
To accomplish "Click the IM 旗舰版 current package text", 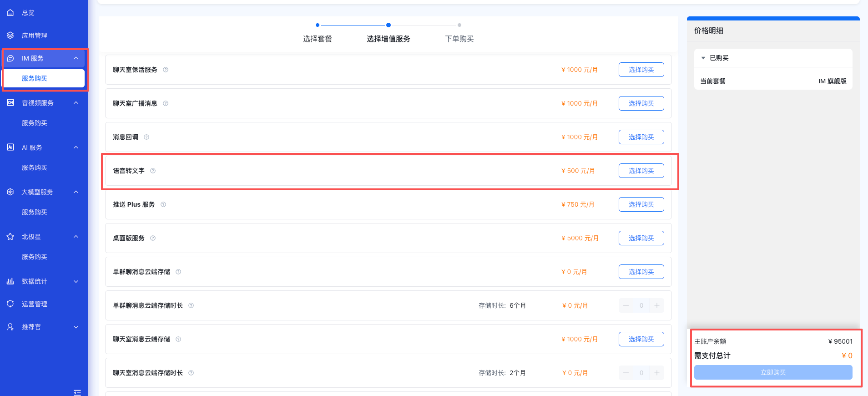I will pyautogui.click(x=833, y=81).
